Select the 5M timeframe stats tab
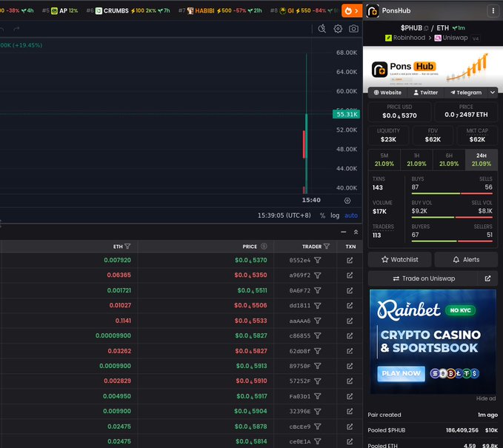Viewport: 503px width, 448px height. pyautogui.click(x=384, y=160)
